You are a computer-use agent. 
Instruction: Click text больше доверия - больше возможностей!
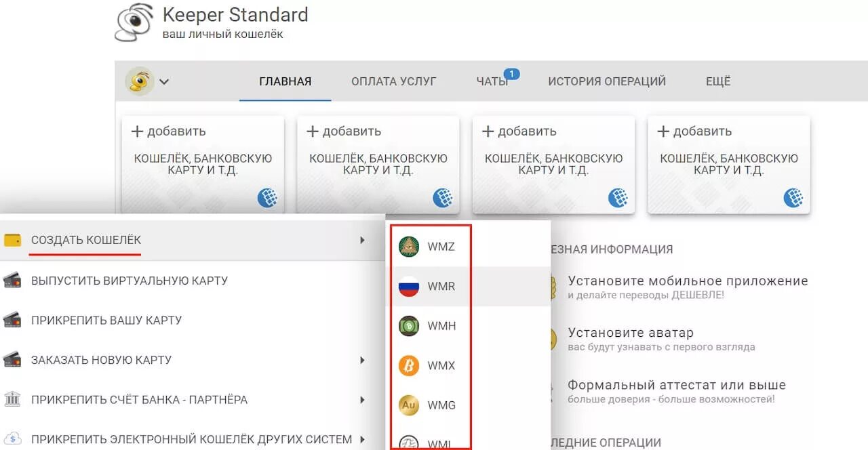tap(671, 399)
